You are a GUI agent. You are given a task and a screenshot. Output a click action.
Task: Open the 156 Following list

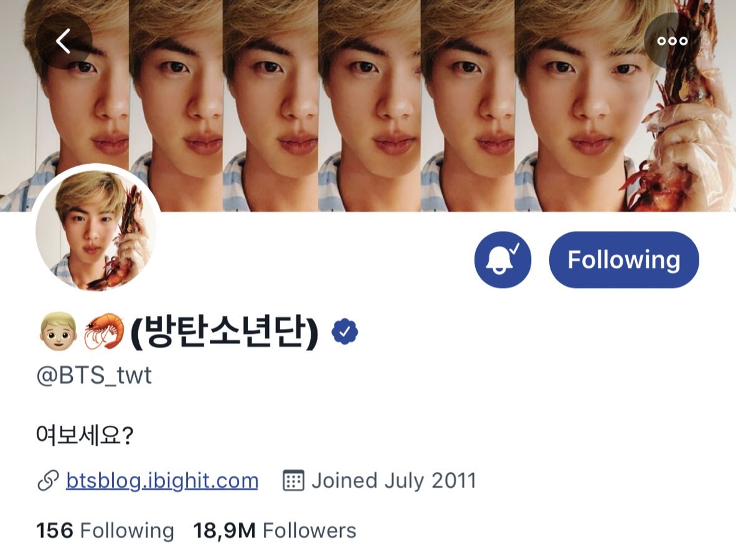click(105, 531)
